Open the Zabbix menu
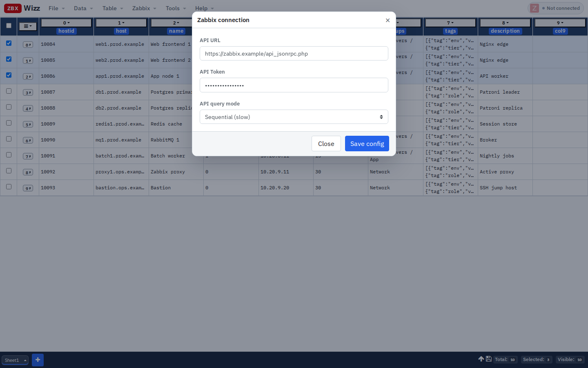 [x=144, y=8]
